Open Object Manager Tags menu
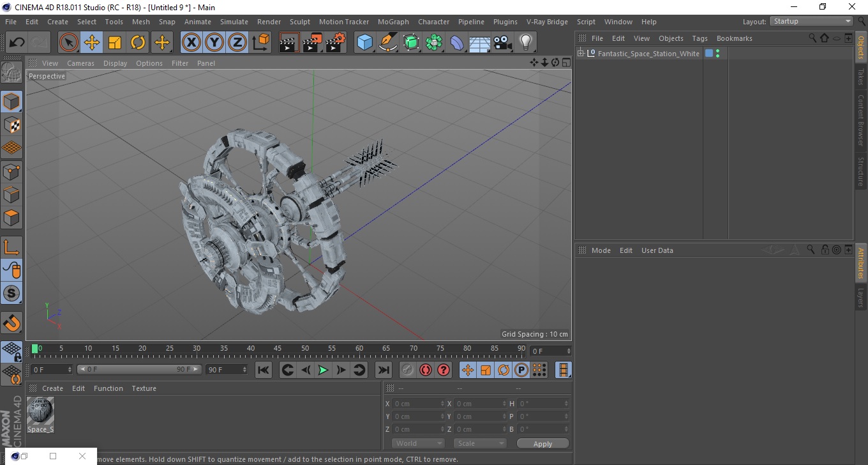The width and height of the screenshot is (868, 465). pos(700,38)
